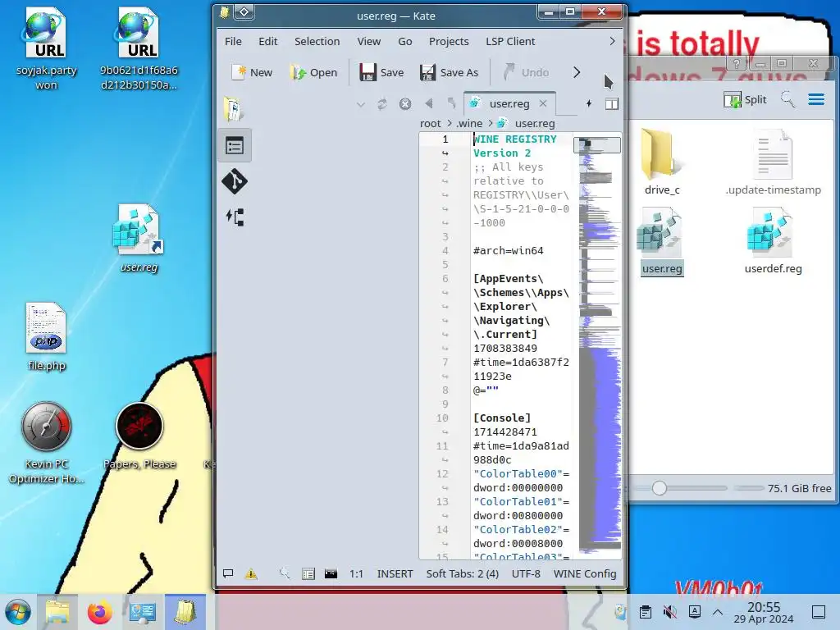Open the LSP Client menu
This screenshot has width=840, height=630.
[x=510, y=41]
